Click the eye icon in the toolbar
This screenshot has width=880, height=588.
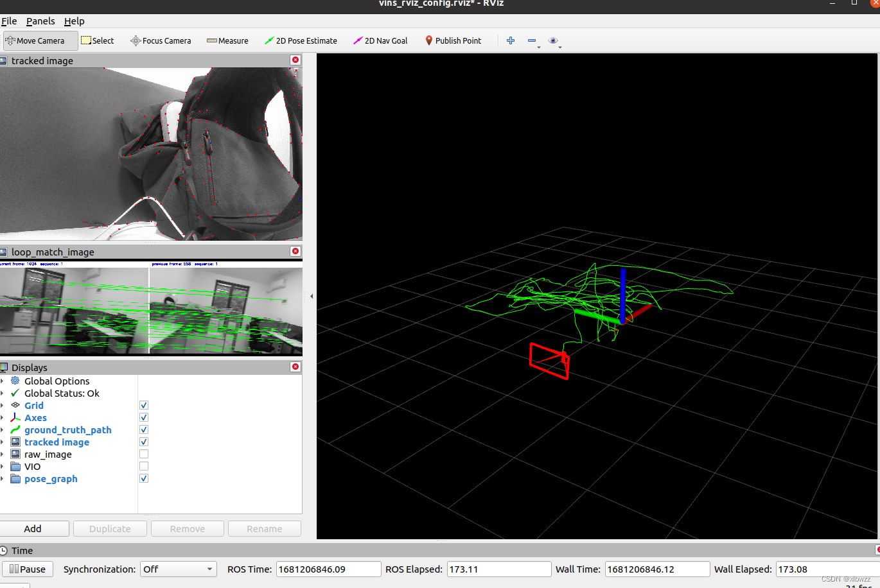point(553,40)
